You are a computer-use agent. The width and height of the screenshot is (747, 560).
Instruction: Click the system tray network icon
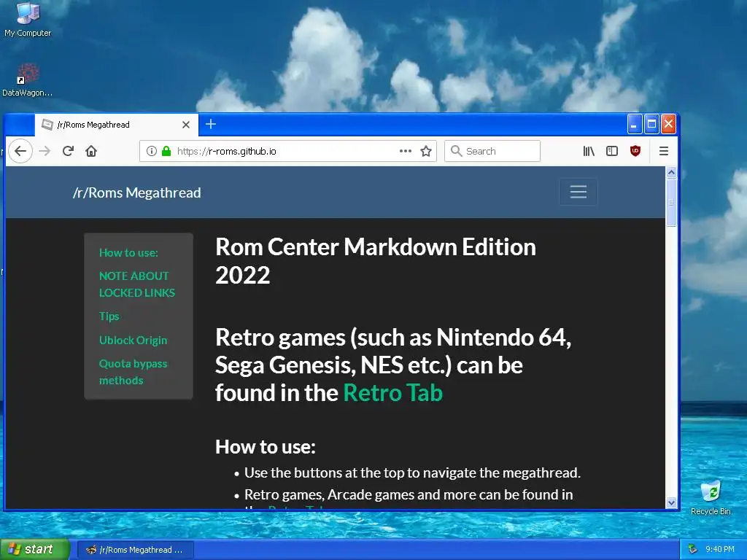tap(693, 550)
